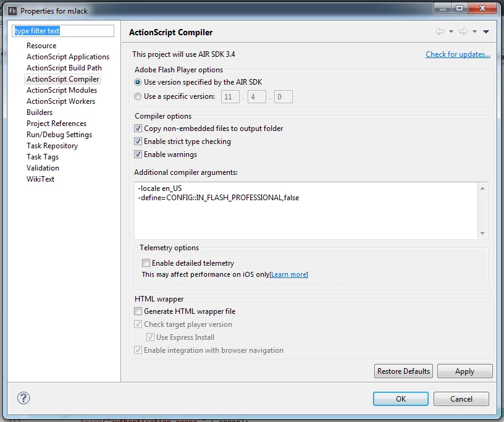Open Builders properties page
This screenshot has height=422, width=504.
click(40, 112)
